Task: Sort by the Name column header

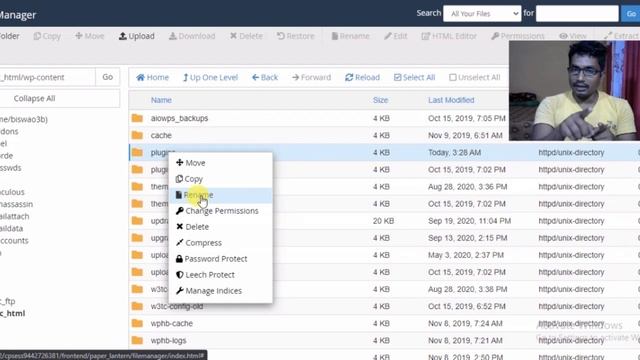Action: click(x=161, y=100)
